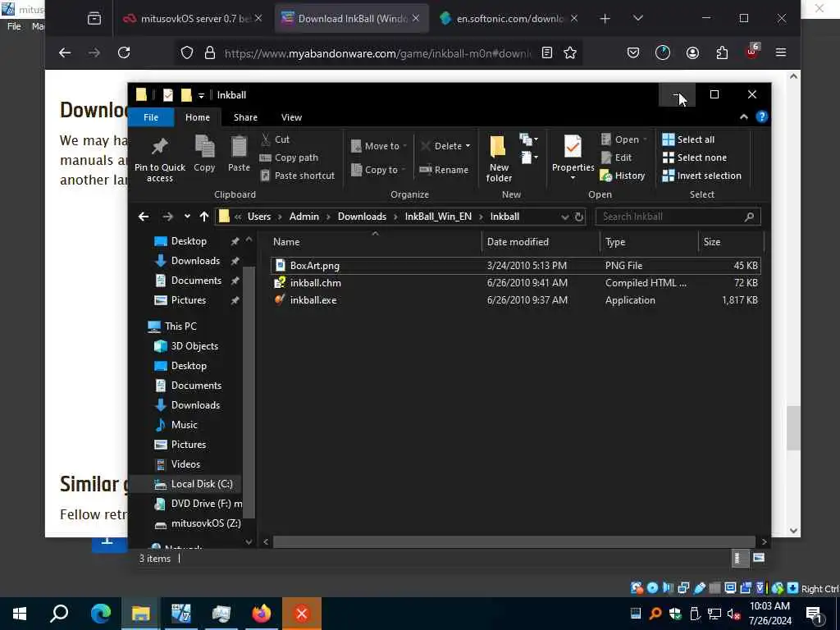Open the Firefox View tab icon
The height and width of the screenshot is (630, 840).
[x=94, y=19]
